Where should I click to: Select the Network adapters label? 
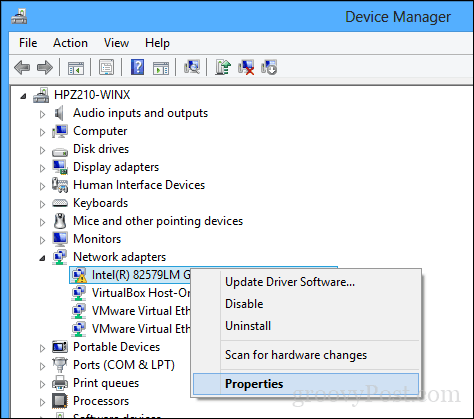coord(119,257)
